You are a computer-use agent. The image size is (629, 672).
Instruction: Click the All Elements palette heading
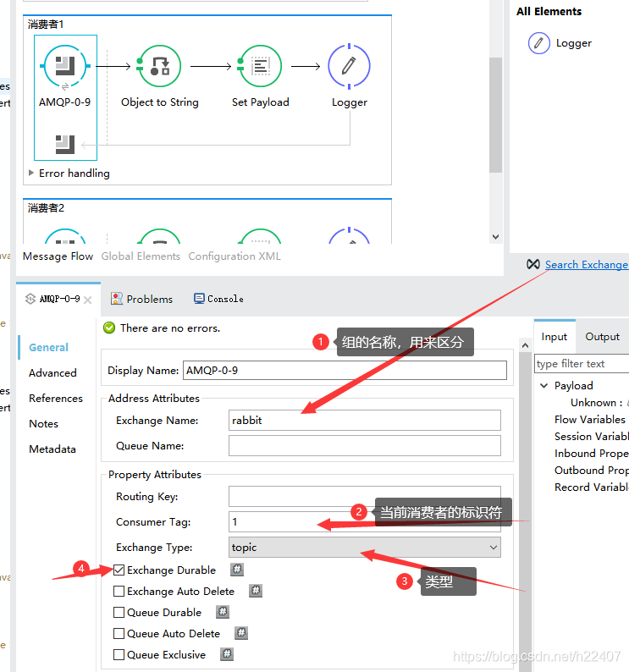[x=549, y=12]
